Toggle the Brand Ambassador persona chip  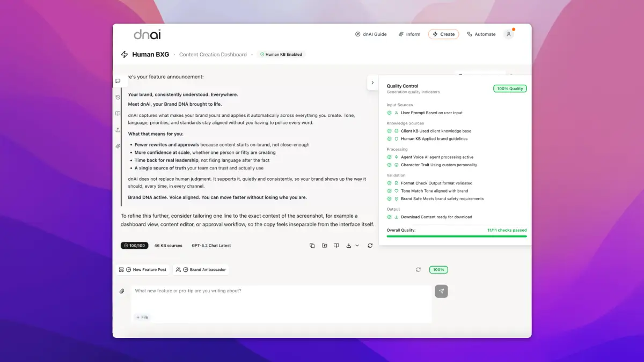point(201,270)
